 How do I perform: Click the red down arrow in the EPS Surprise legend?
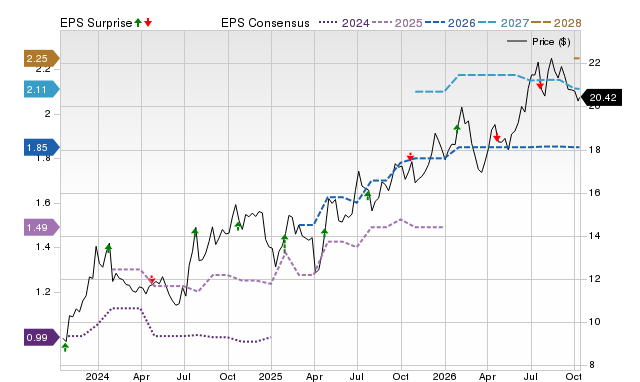tap(148, 23)
